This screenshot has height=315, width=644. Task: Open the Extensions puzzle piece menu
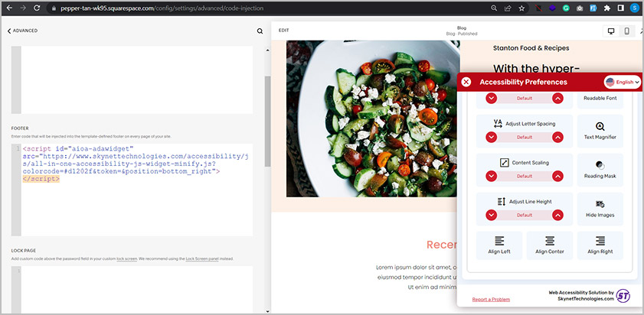(x=606, y=8)
